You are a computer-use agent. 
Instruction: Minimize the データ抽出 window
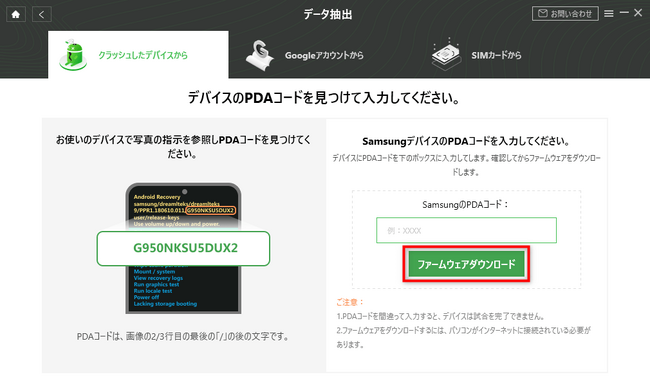(x=624, y=13)
